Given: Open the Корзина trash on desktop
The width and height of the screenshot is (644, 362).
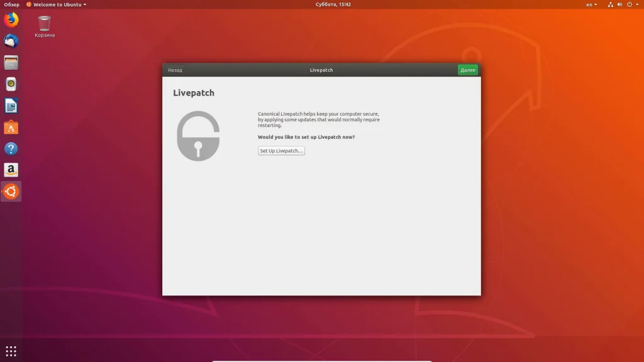Looking at the screenshot, I should tap(45, 26).
